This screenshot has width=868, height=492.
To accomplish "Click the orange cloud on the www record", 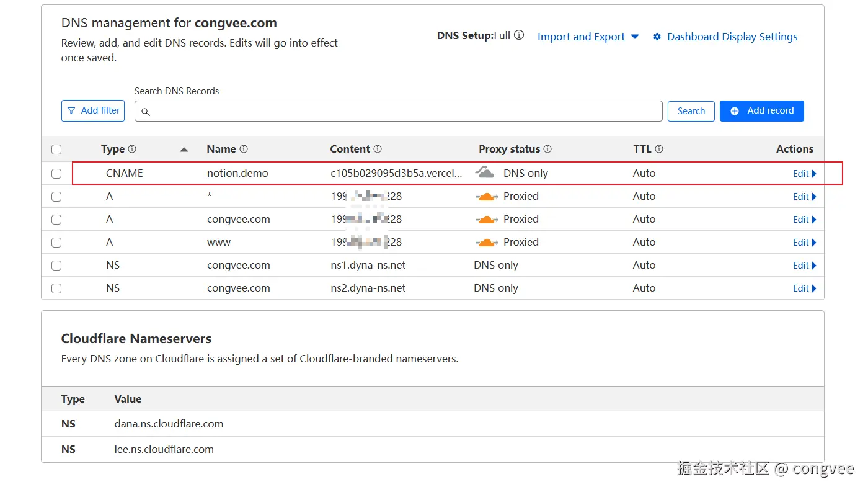I will pyautogui.click(x=487, y=242).
